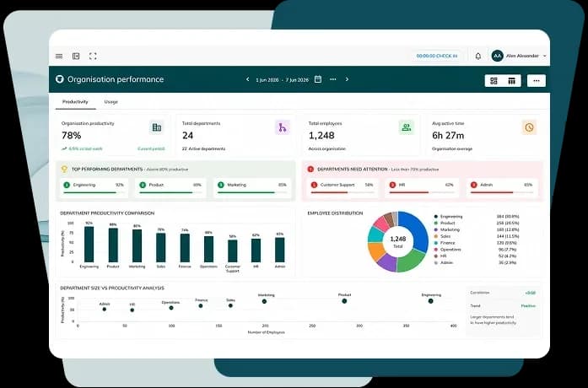Open the Marketing top performing card

click(252, 188)
